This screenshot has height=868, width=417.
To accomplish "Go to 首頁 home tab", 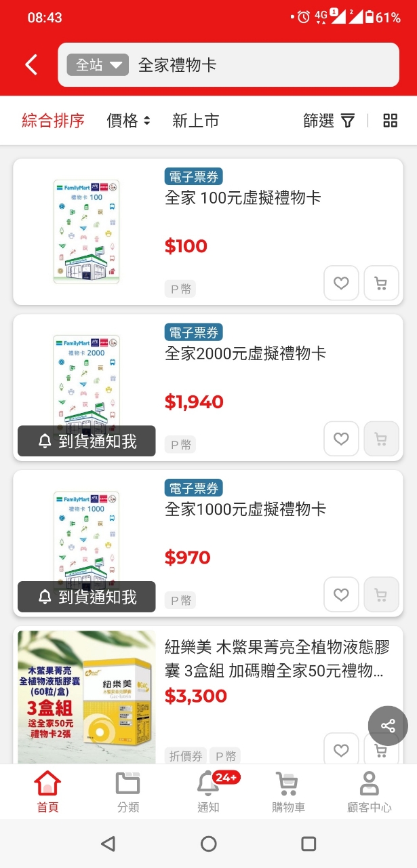I will pos(47,792).
